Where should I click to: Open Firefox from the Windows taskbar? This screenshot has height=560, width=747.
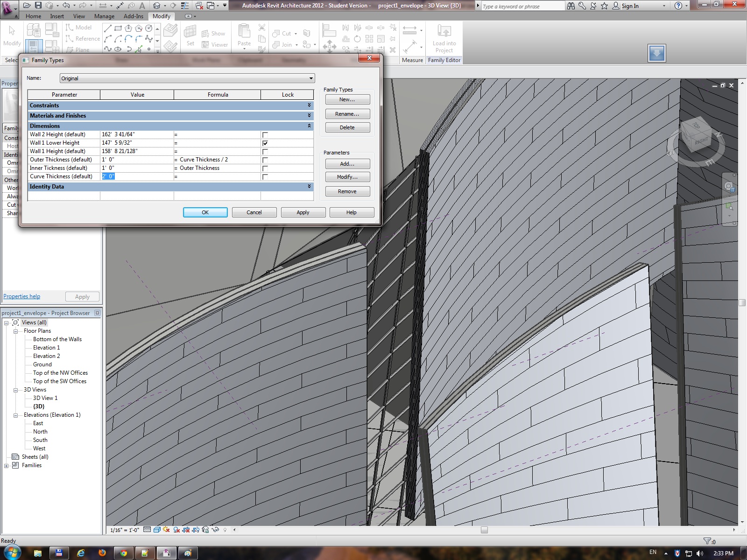(x=102, y=553)
